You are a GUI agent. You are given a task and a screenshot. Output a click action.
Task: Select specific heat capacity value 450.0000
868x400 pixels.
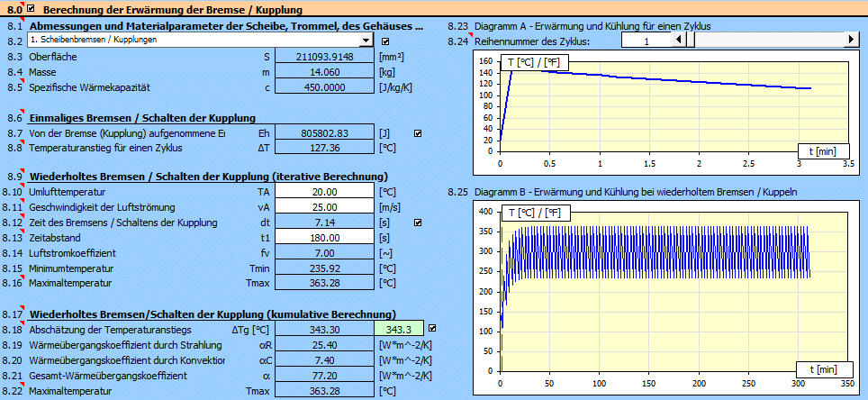click(325, 87)
